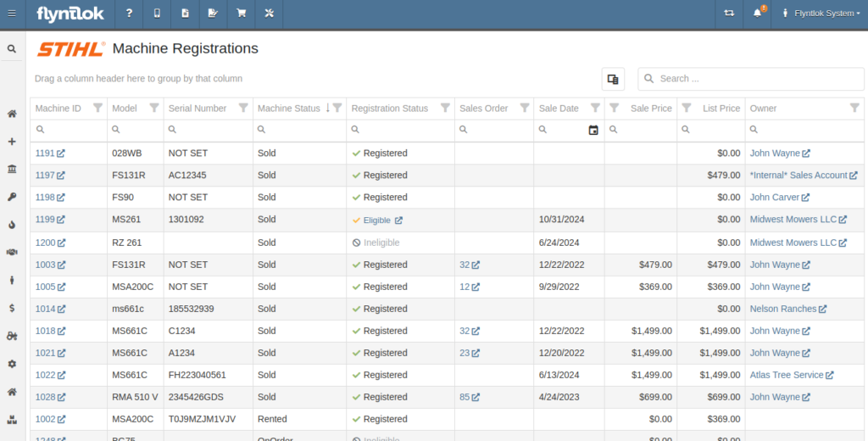
Task: Open owner Atlas Tree Service link
Action: point(792,375)
